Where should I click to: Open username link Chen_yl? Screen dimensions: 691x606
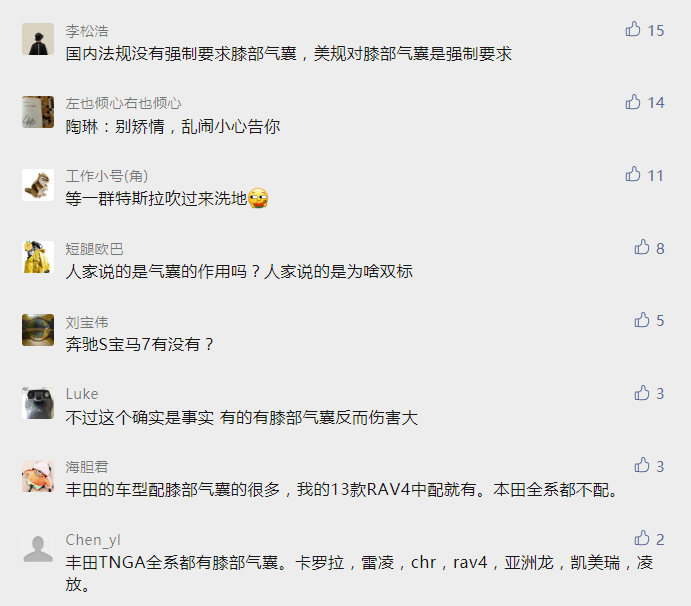93,540
